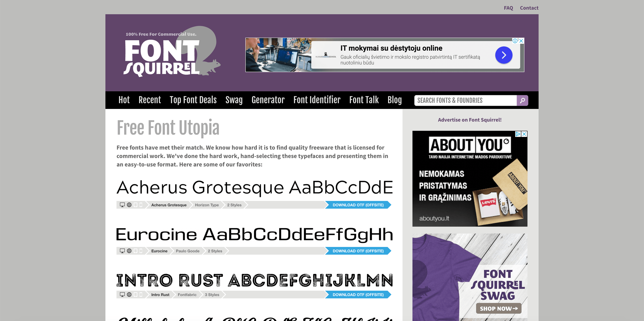The height and width of the screenshot is (321, 644).
Task: Click the IT mokymai su dėstytoju online headline
Action: coord(391,48)
